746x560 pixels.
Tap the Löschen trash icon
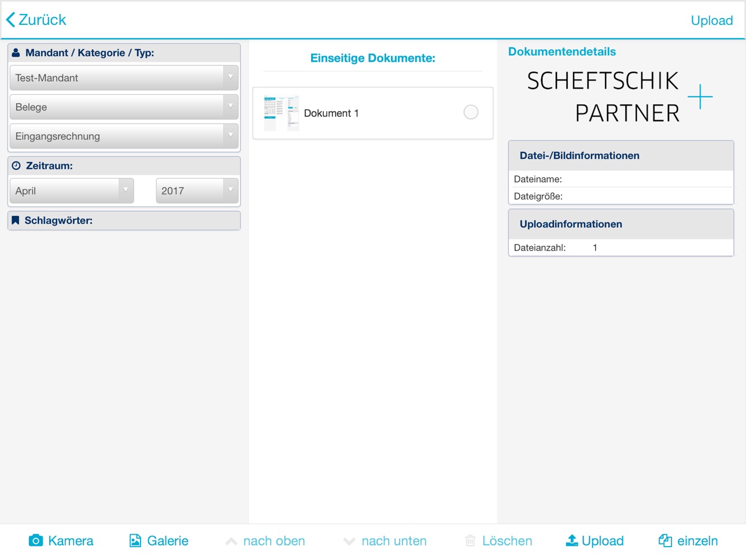coord(470,540)
